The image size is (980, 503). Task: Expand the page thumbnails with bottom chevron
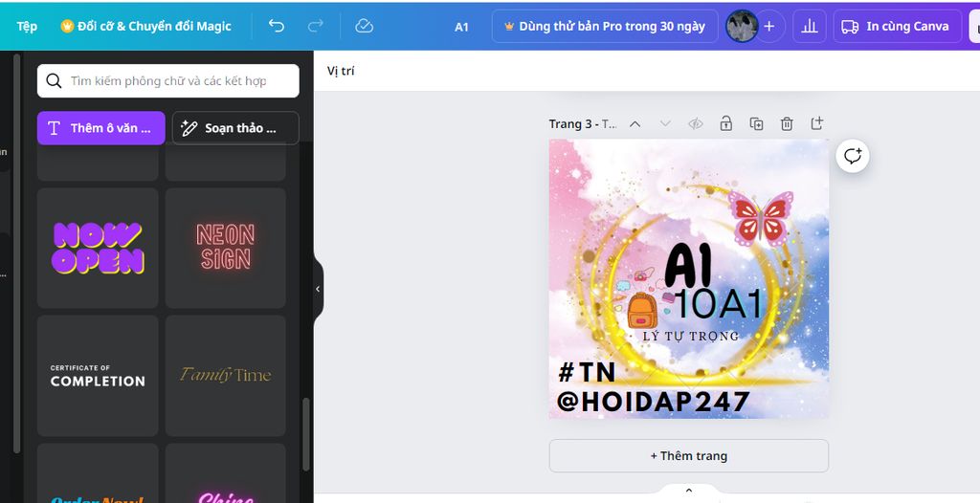pos(689,491)
